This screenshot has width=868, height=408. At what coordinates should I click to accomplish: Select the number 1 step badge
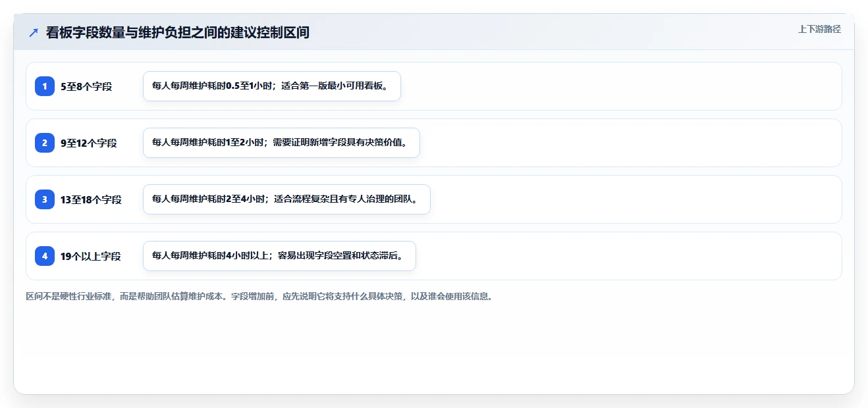[45, 86]
